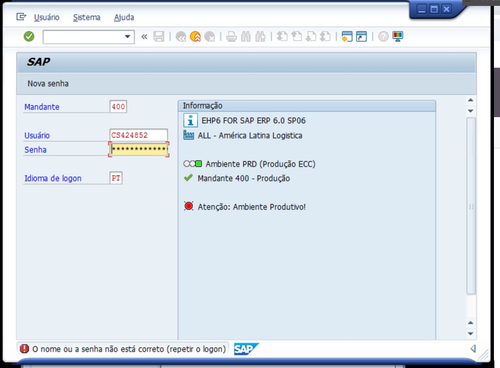Viewport: 500px width, 368px height.
Task: Click the red light icon by Atenção
Action: click(189, 206)
